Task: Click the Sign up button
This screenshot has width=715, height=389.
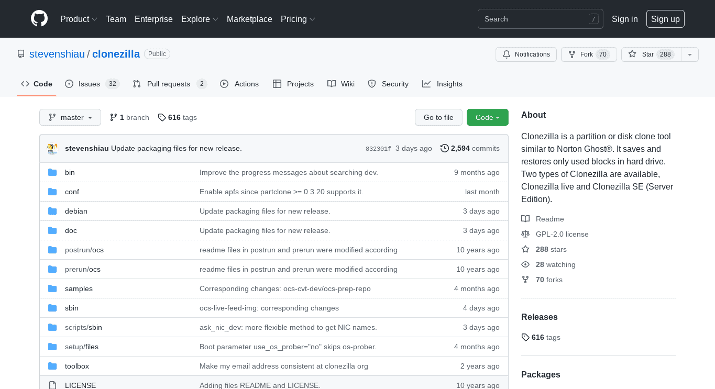Action: pyautogui.click(x=665, y=19)
